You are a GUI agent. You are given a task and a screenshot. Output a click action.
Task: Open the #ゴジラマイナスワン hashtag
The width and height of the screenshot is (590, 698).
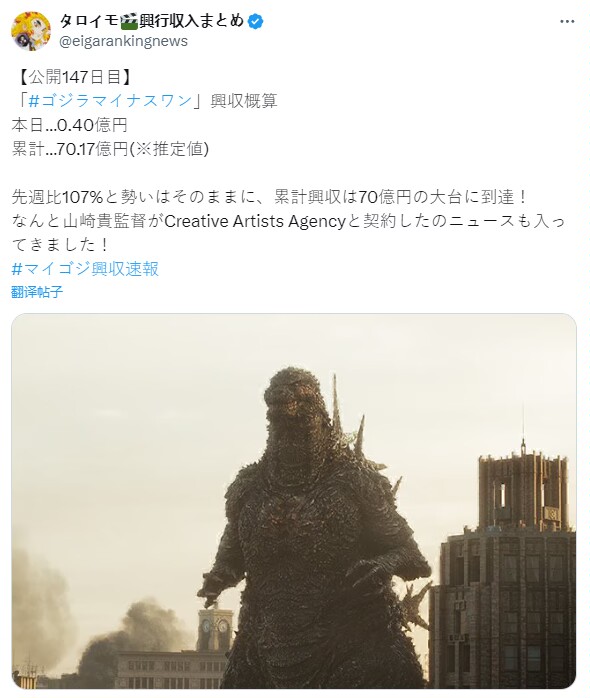[x=110, y=101]
